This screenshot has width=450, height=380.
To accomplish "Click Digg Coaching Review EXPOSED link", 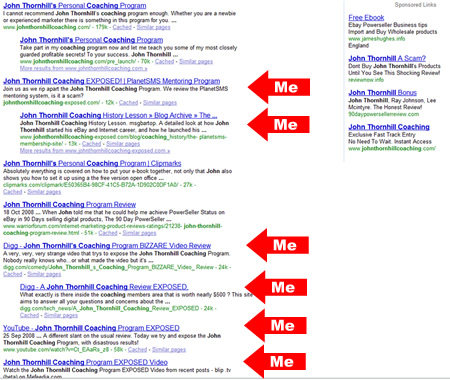I will pyautogui.click(x=104, y=287).
